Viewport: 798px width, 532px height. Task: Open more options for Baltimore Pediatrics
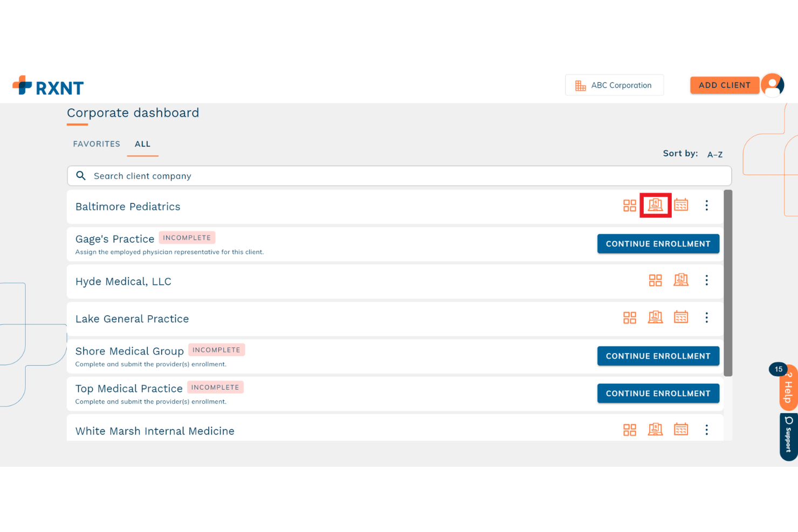[706, 205]
